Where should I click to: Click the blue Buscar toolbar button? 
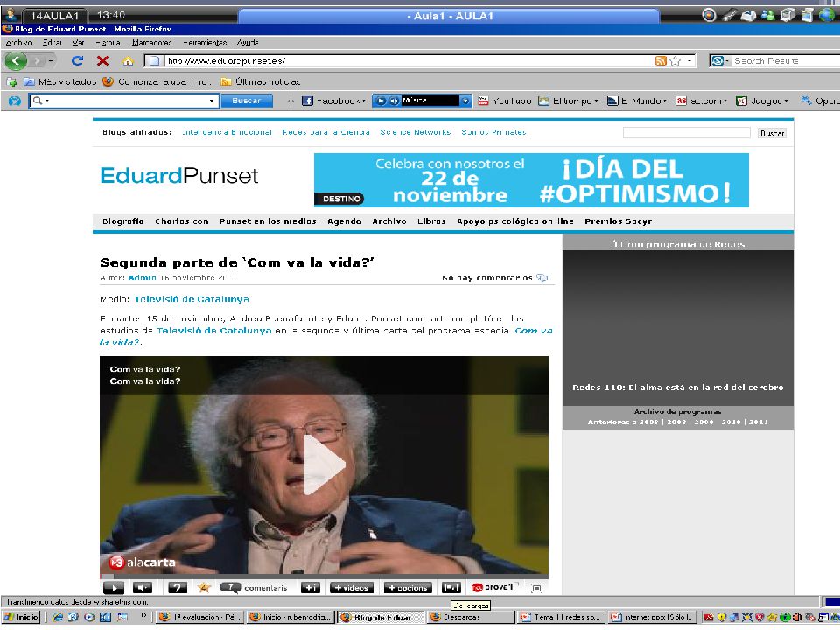(247, 101)
